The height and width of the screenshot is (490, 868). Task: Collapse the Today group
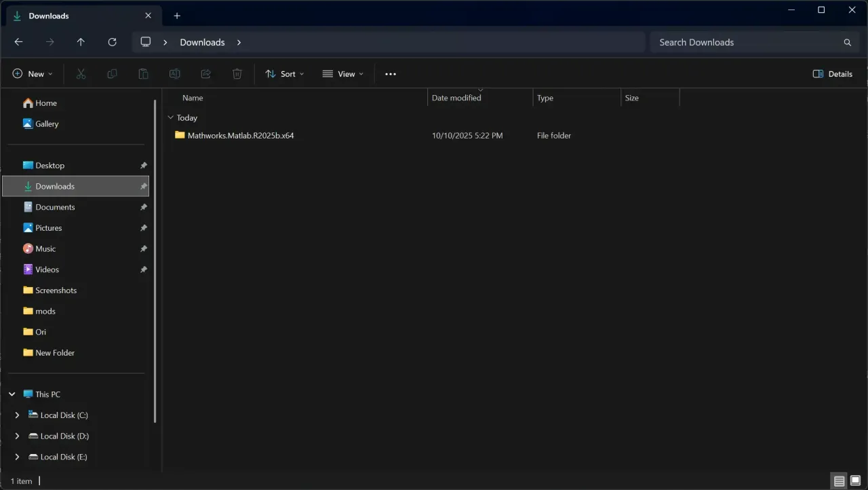(x=170, y=117)
